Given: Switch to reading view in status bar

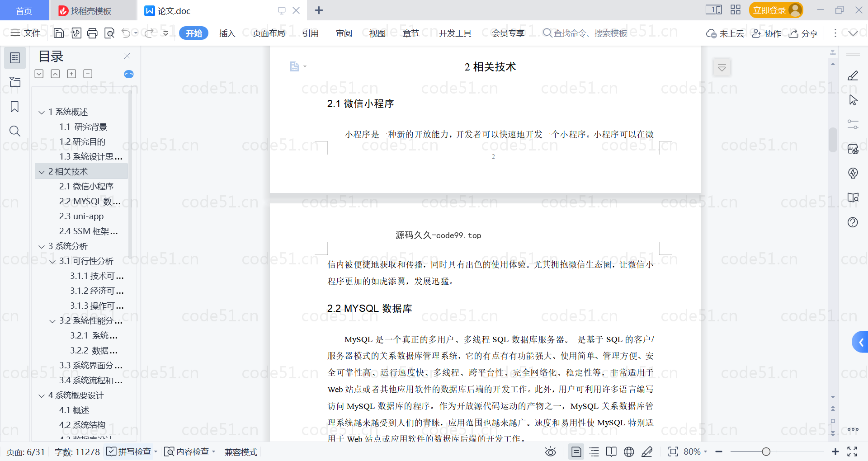Looking at the screenshot, I should 611,452.
